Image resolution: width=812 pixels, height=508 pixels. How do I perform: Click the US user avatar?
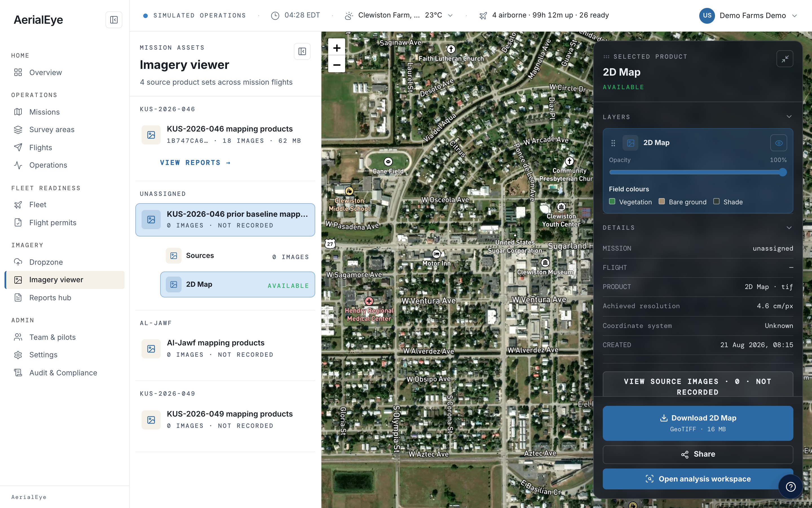tap(707, 16)
